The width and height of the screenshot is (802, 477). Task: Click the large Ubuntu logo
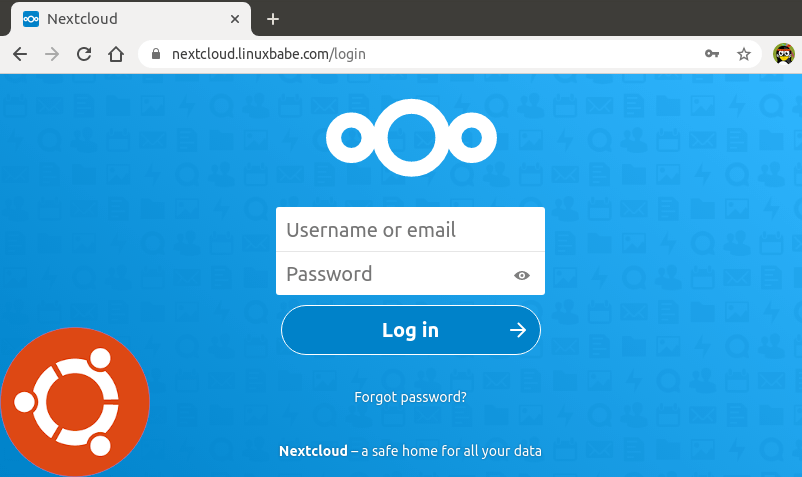75,402
